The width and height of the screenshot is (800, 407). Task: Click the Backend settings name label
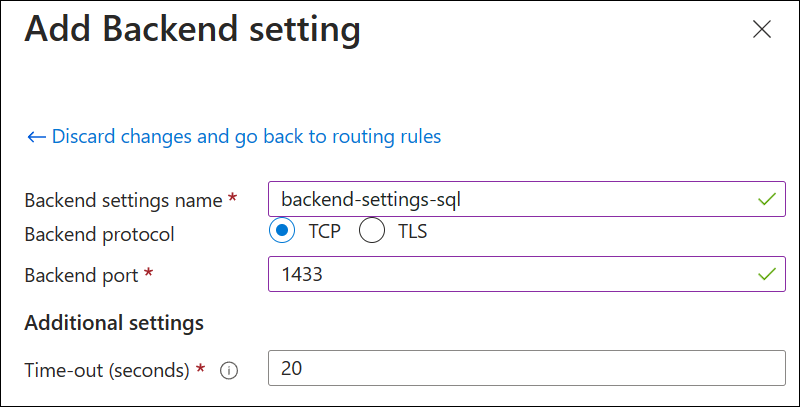point(122,200)
